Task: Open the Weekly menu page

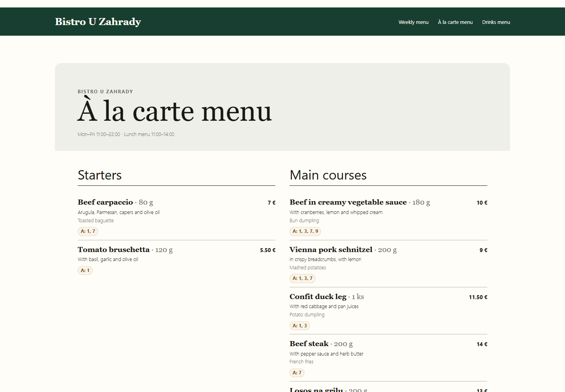Action: [414, 22]
